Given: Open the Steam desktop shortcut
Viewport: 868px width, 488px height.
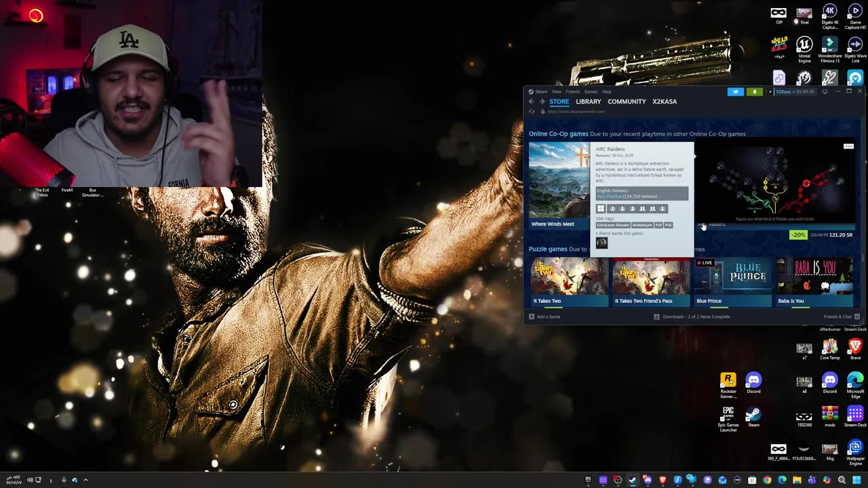Looking at the screenshot, I should point(753,418).
